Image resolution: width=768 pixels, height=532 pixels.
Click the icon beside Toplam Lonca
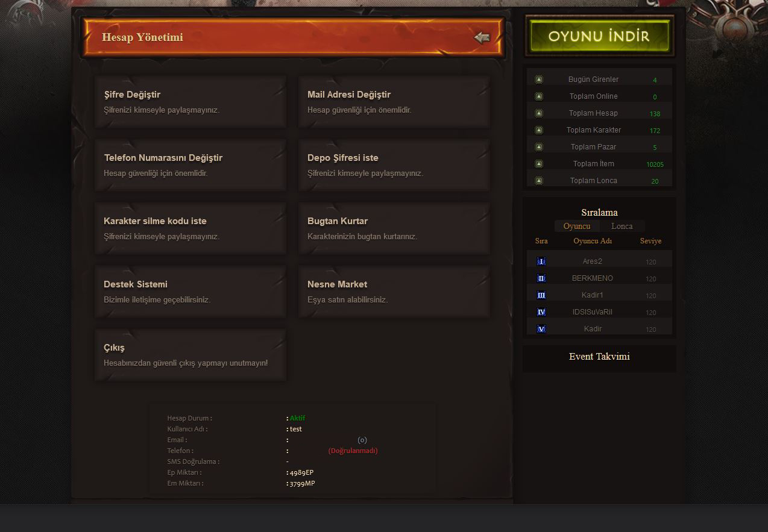(539, 181)
